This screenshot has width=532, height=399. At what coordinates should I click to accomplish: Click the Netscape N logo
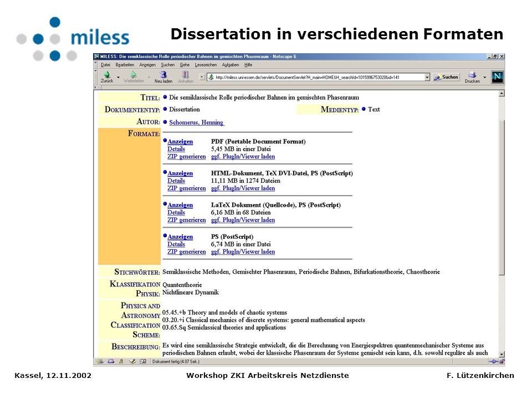point(497,76)
